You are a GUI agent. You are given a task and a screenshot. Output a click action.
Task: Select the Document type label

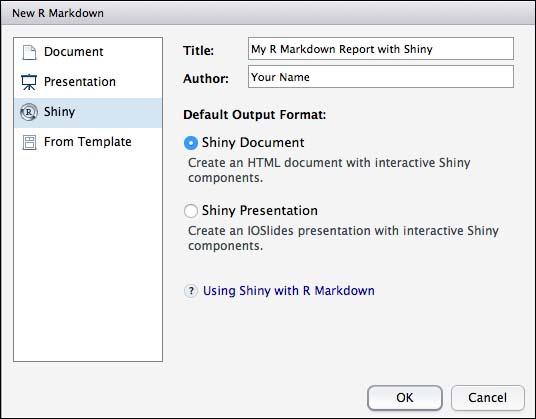73,52
